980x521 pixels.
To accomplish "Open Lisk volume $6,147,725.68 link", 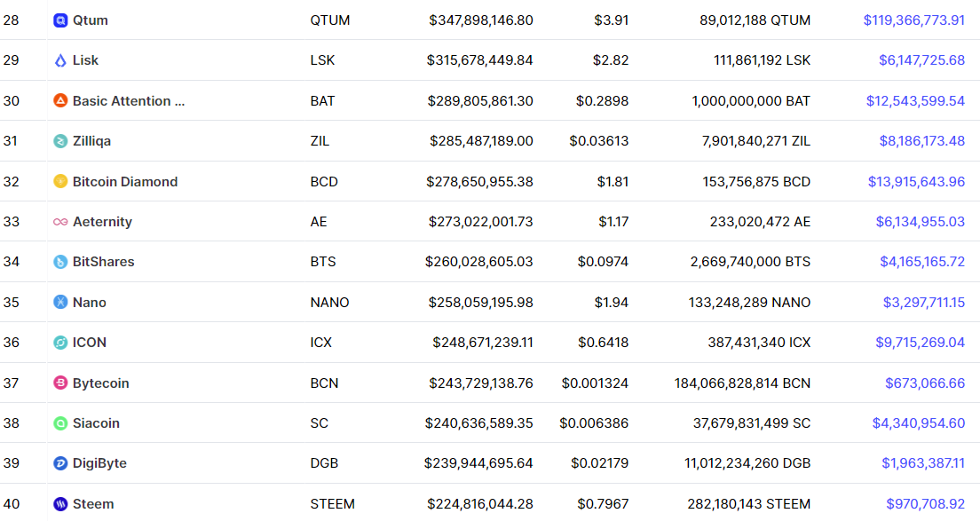I will [922, 60].
